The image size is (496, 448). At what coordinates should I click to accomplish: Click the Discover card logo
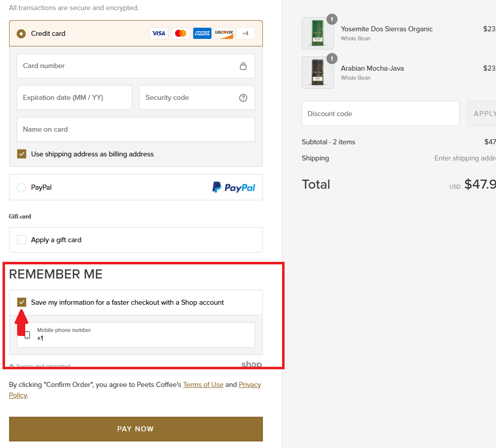(x=224, y=33)
